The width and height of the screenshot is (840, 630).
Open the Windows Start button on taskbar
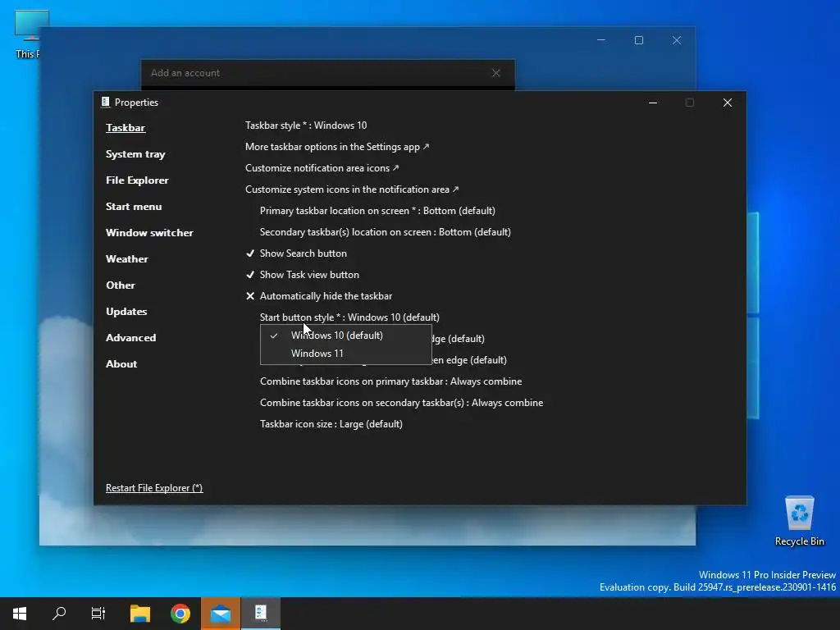[x=20, y=614]
